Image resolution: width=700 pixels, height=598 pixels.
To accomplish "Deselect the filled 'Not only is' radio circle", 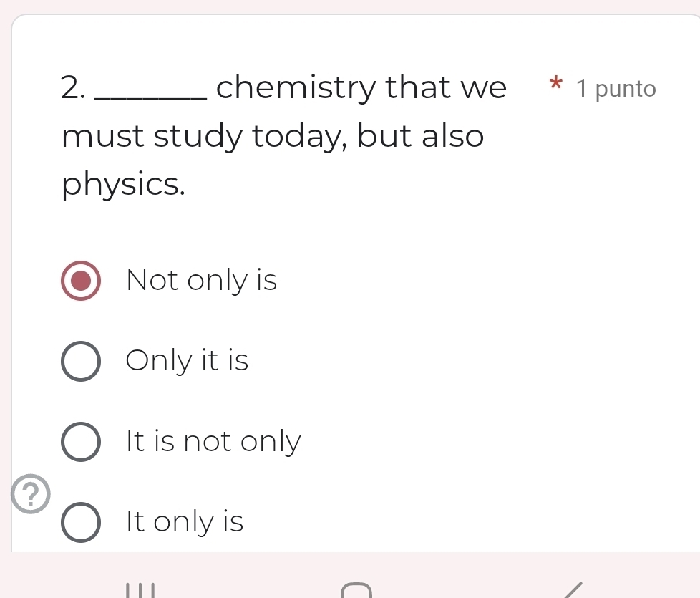I will (x=81, y=281).
